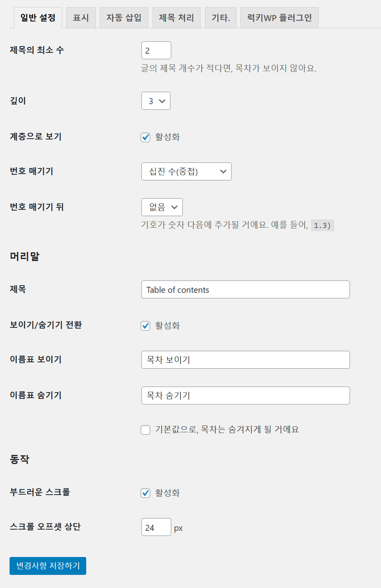Uncheck 보이기/숨기기 전환 활성화

click(x=145, y=326)
